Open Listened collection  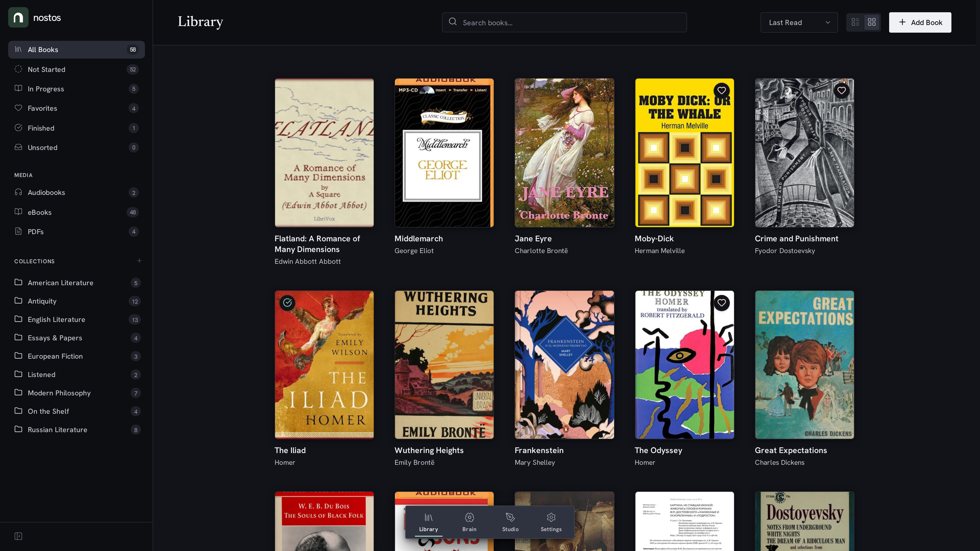tap(77, 374)
